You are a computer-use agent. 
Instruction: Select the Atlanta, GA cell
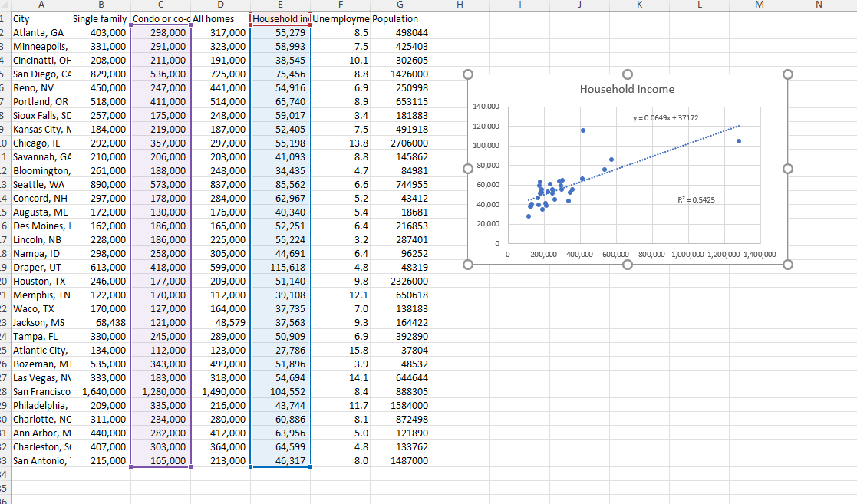click(41, 33)
